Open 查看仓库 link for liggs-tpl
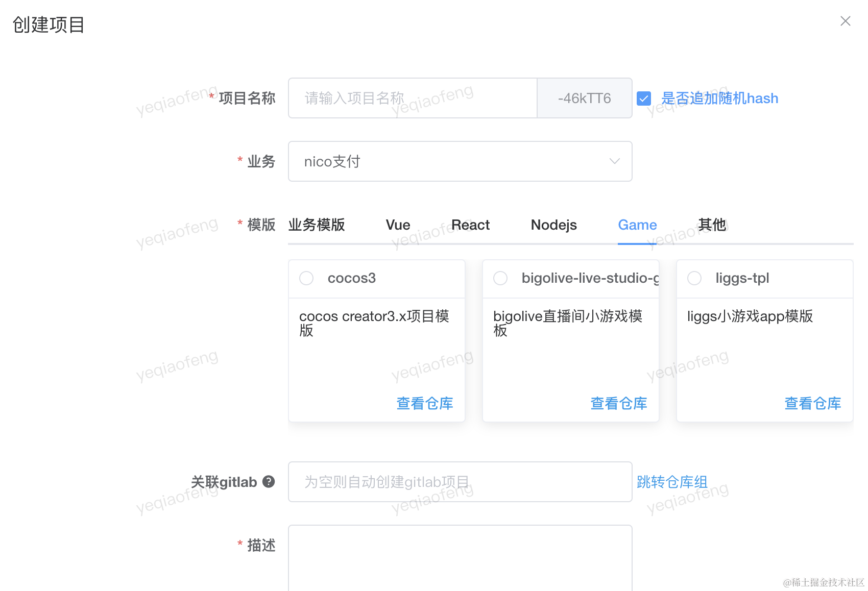868x591 pixels. point(813,403)
